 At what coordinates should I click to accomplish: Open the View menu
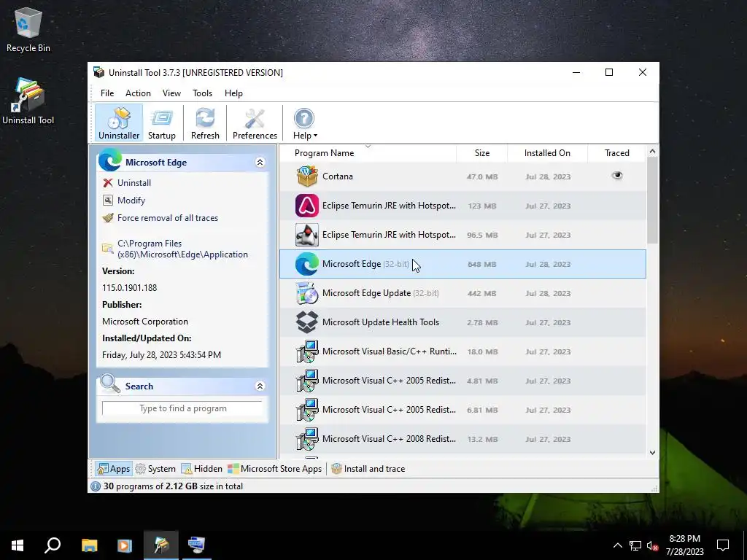[171, 93]
